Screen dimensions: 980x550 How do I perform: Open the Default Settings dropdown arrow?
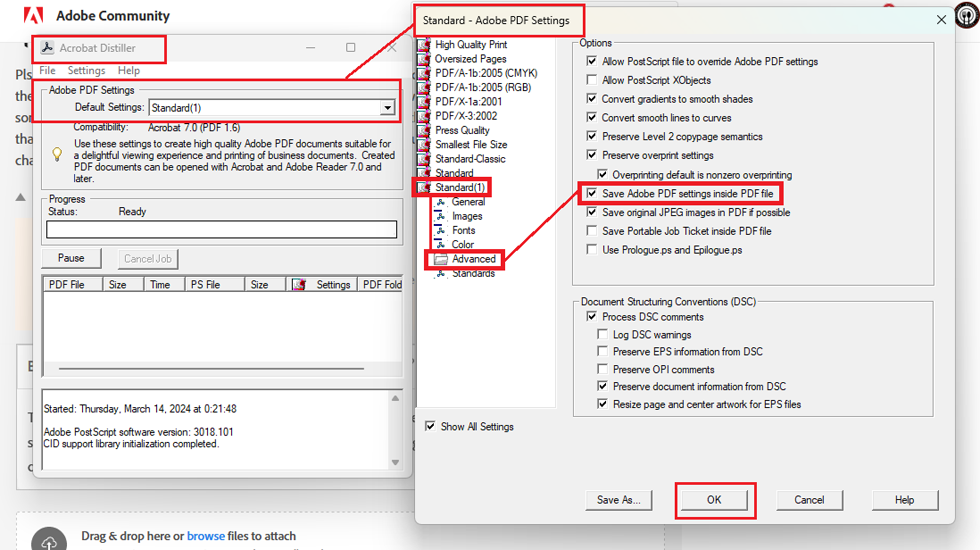coord(387,108)
